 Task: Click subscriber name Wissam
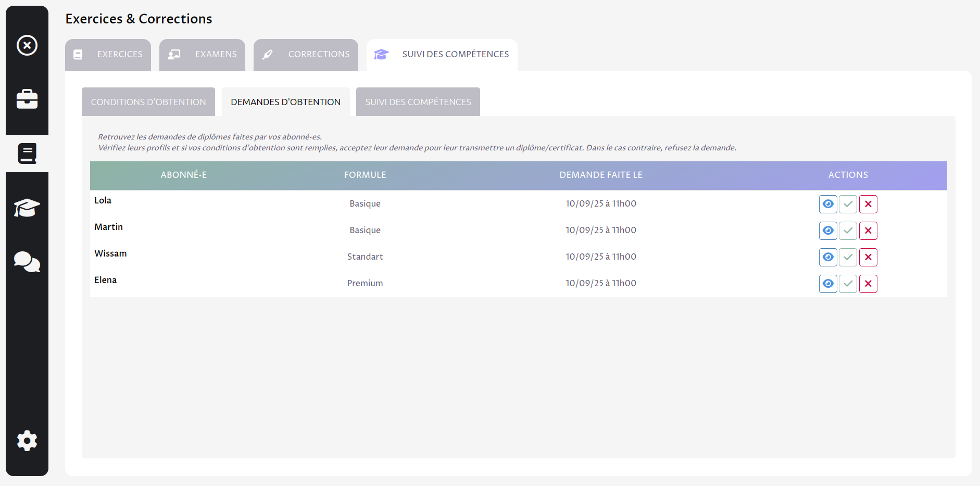[110, 253]
